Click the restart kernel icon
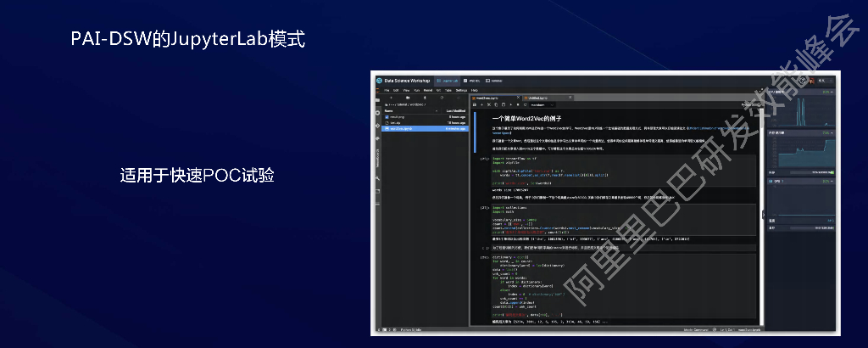 pos(526,104)
